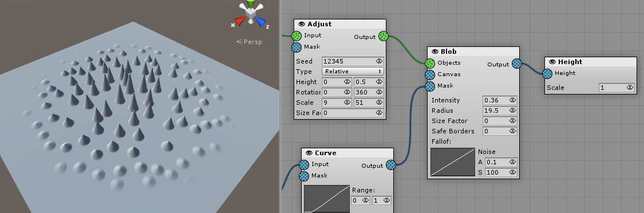The image size is (644, 213).
Task: Toggle the Persp projection label
Action: pos(249,42)
